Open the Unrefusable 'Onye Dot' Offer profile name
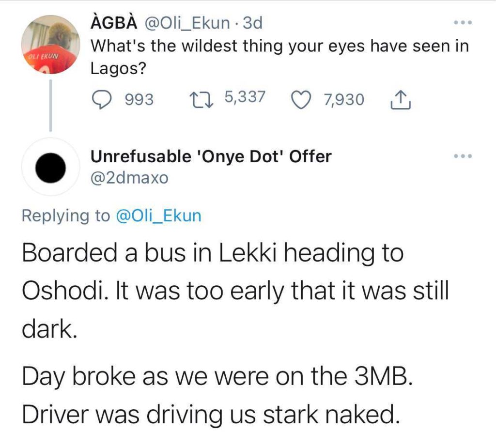This screenshot has height=448, width=496. 211,156
